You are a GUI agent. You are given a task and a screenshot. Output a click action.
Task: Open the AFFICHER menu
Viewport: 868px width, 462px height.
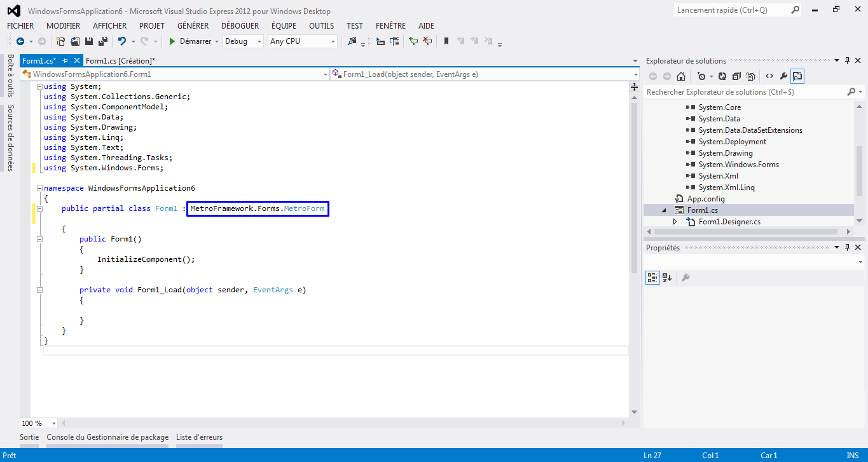tap(110, 26)
